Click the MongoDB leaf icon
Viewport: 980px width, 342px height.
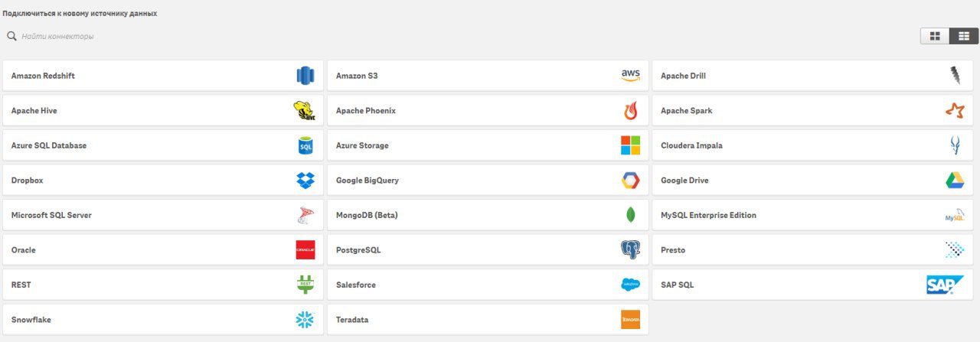click(630, 215)
